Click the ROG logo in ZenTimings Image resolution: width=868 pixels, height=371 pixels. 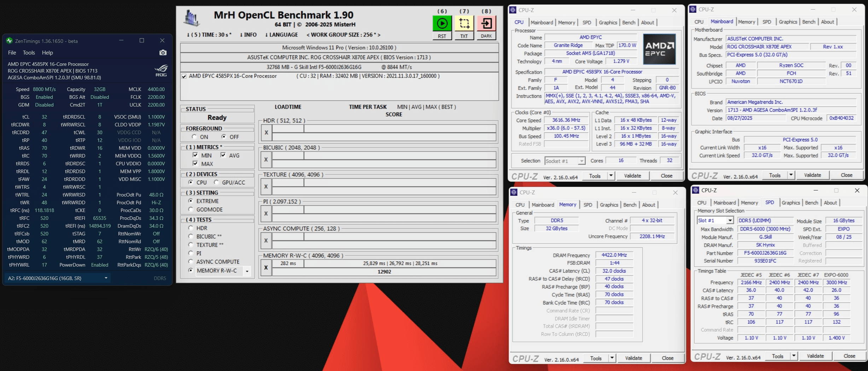click(x=161, y=70)
